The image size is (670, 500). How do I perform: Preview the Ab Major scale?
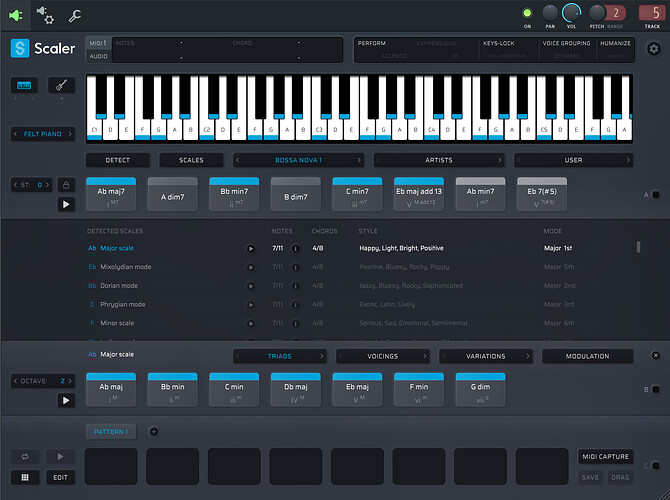coord(251,248)
